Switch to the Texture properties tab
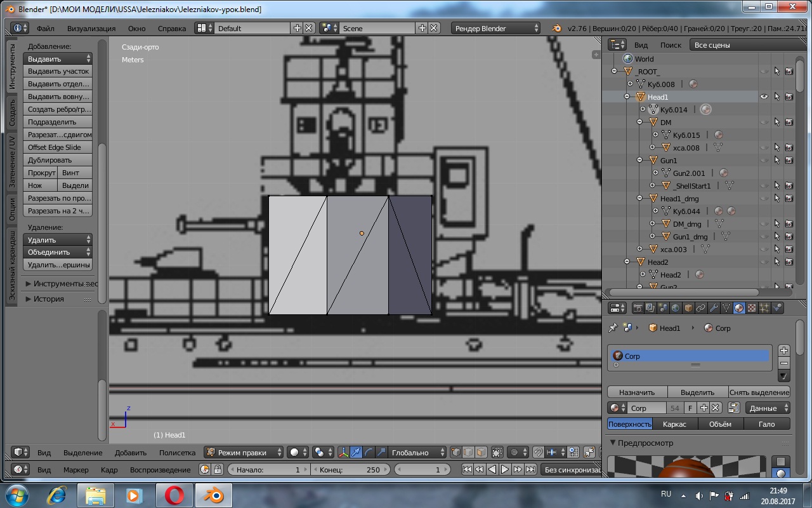 click(x=752, y=308)
